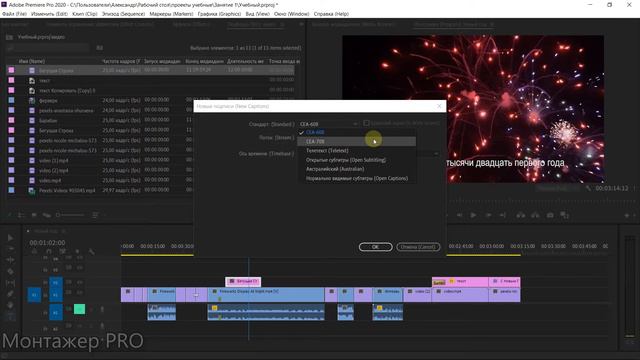Click OK in New Captions dialog
This screenshot has height=360, width=640.
[x=376, y=247]
